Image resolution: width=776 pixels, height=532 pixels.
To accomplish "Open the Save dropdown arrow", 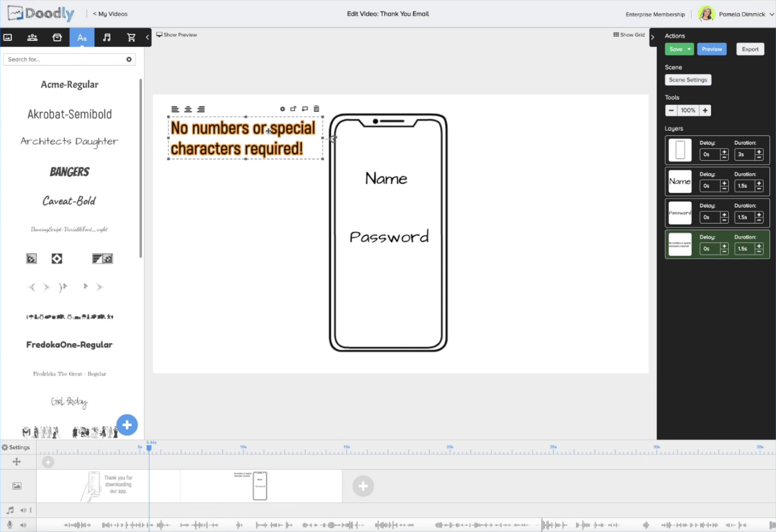I will point(689,49).
